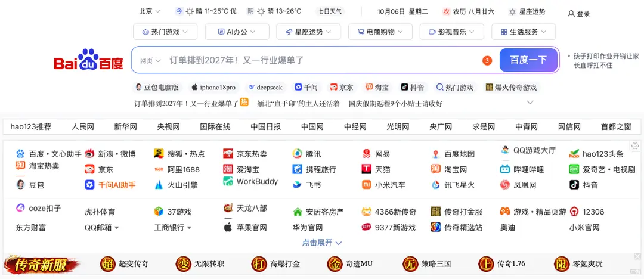This screenshot has height=279, width=644.
Task: Click the Anjuke house icon
Action: pos(298,212)
